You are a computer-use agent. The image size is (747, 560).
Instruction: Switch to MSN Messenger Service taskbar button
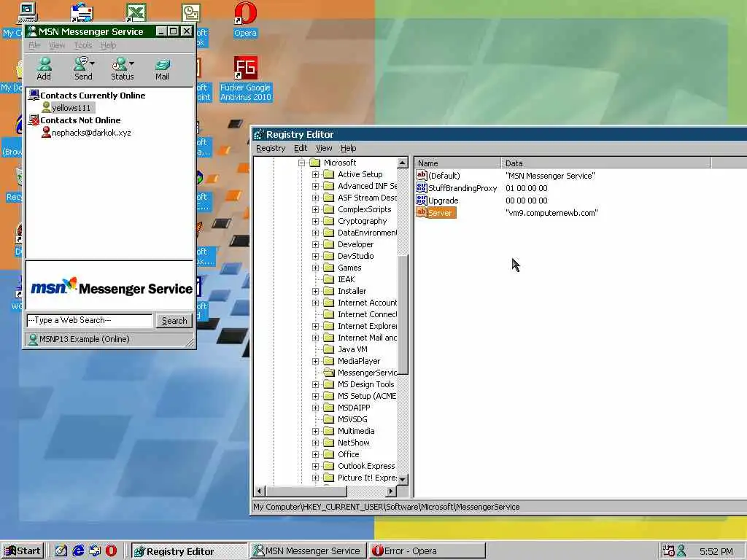308,551
